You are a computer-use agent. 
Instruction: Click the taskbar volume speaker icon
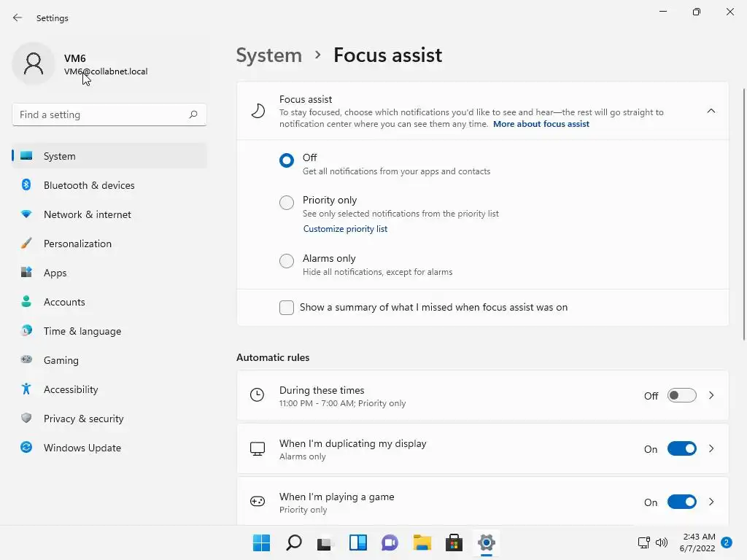pyautogui.click(x=662, y=542)
